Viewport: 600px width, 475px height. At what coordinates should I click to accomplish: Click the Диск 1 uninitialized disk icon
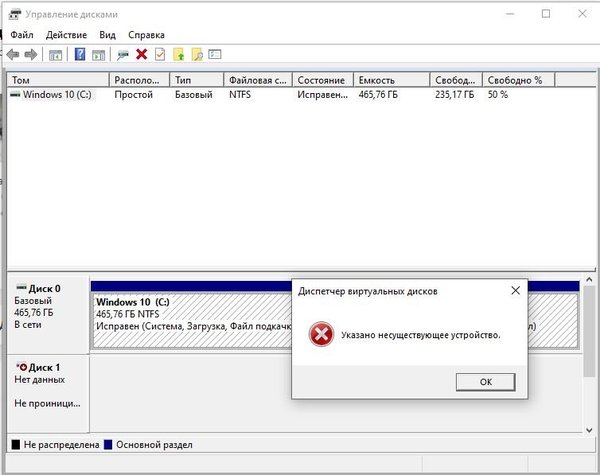click(x=21, y=367)
